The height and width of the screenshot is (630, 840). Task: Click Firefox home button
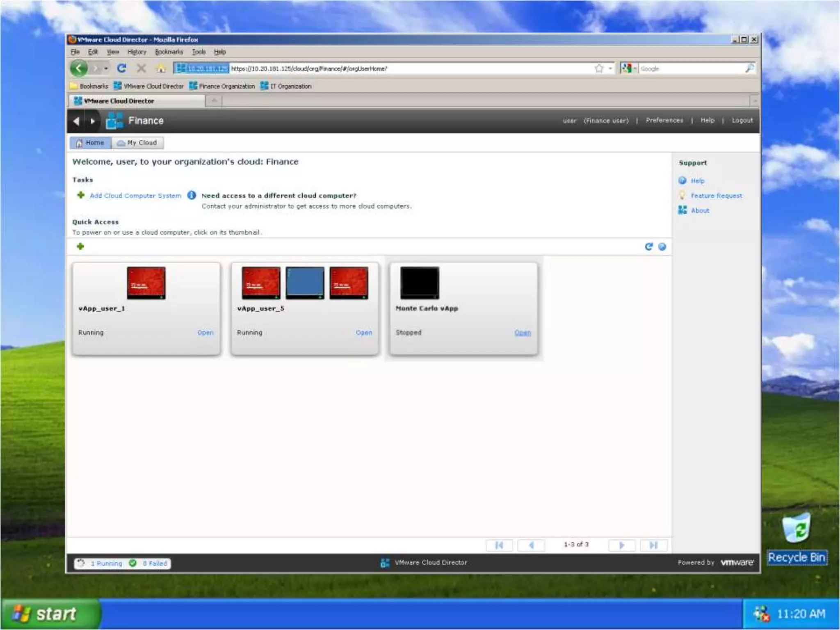tap(161, 68)
